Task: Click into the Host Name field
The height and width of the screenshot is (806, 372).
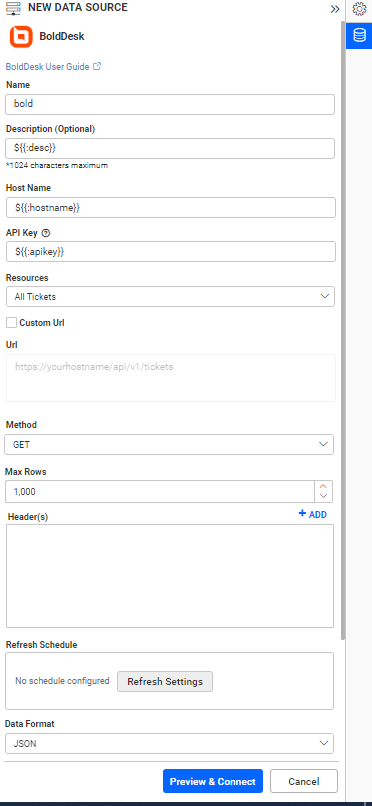Action: [x=171, y=208]
